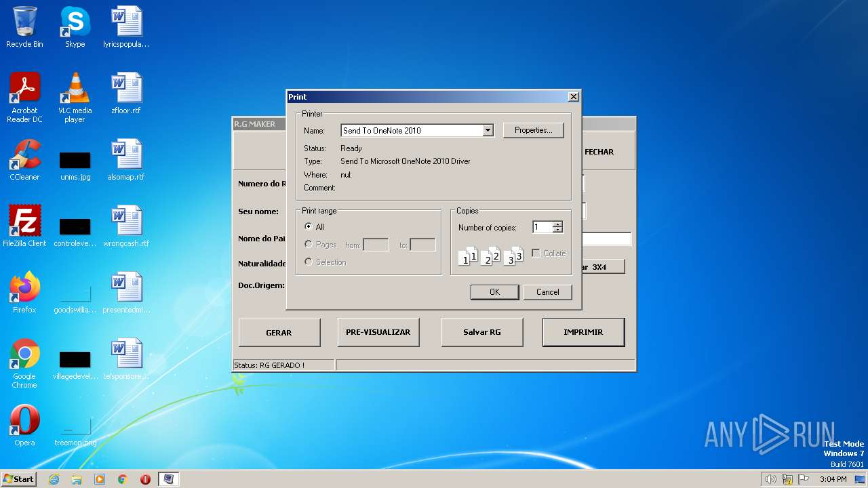This screenshot has height=488, width=868.
Task: Click GERAR button in R.G MAKER
Action: pos(279,333)
